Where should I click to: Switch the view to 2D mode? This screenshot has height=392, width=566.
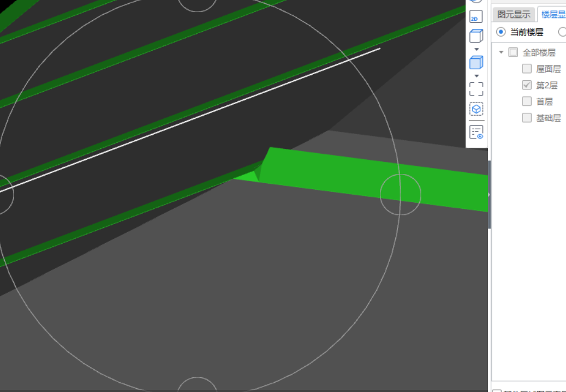tap(476, 17)
